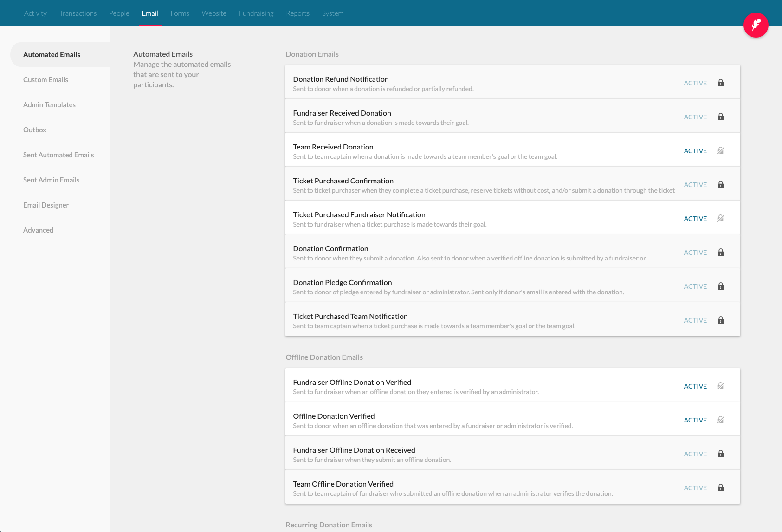This screenshot has height=532, width=782.
Task: Click lock icon for Donation Confirmation
Action: (x=721, y=253)
